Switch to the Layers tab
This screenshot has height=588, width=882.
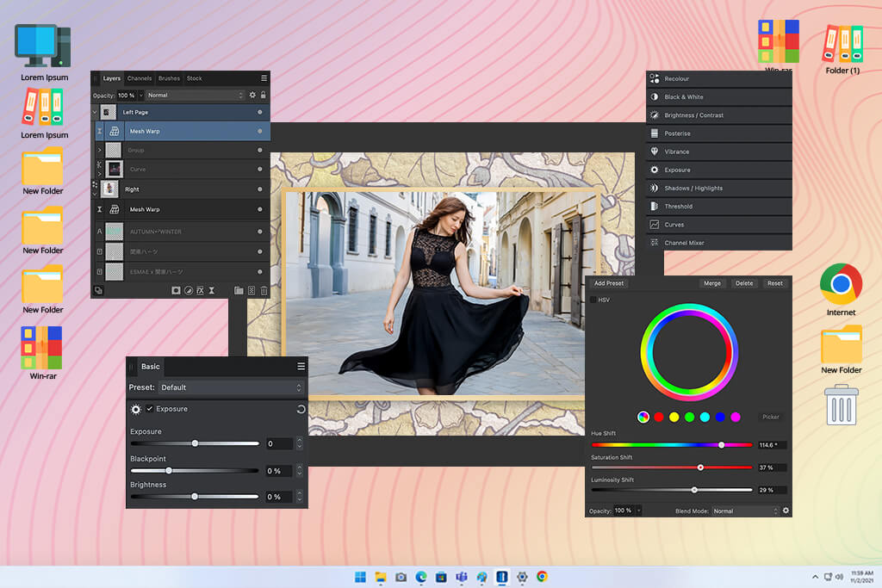111,78
